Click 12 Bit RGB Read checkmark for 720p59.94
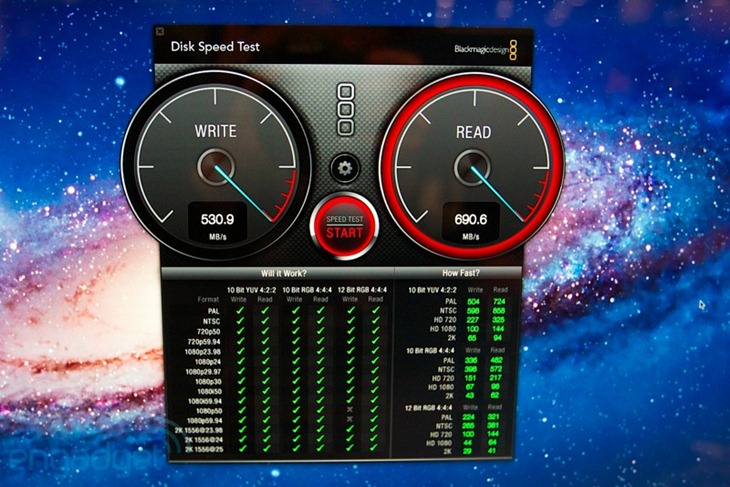Image resolution: width=730 pixels, height=487 pixels. tap(375, 341)
